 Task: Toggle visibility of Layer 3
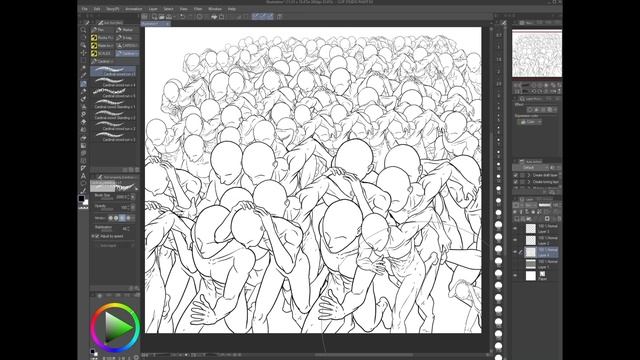point(515,228)
